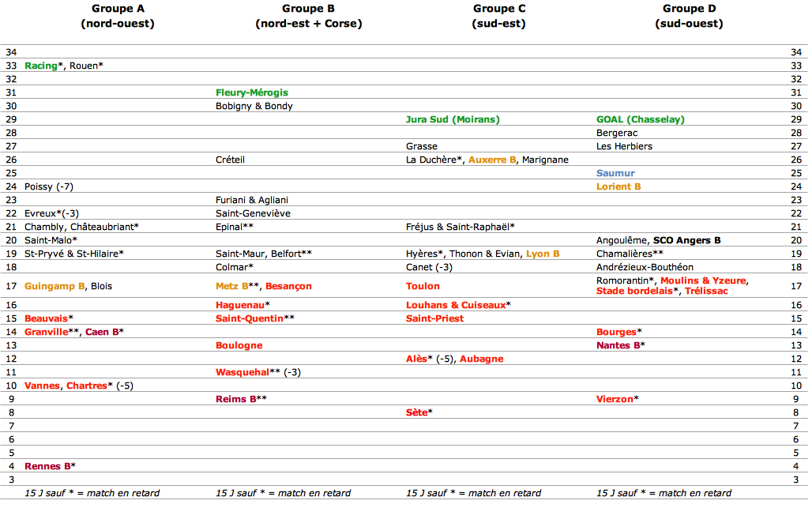Click orange Lyon B entry
The width and height of the screenshot is (812, 523).
coord(543,254)
